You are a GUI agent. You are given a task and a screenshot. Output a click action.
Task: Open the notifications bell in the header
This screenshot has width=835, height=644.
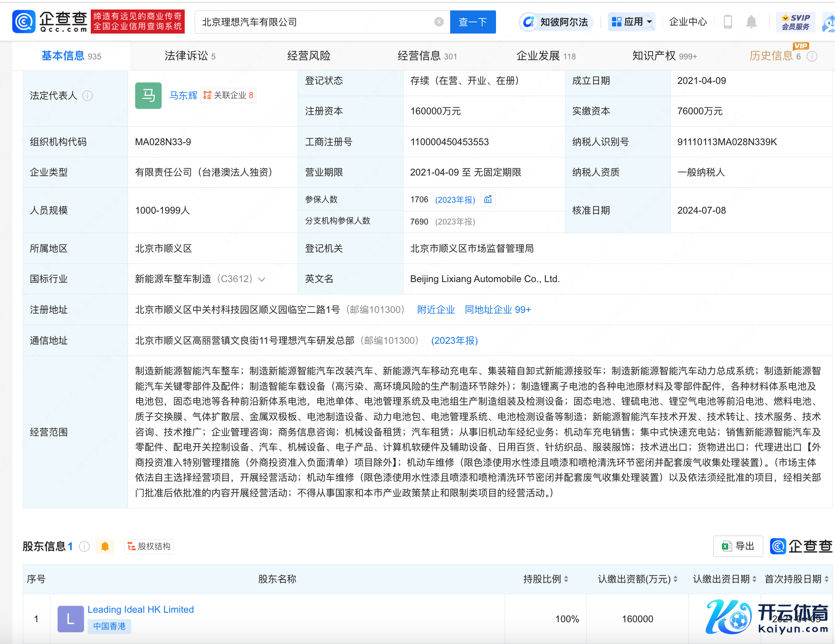(x=751, y=22)
